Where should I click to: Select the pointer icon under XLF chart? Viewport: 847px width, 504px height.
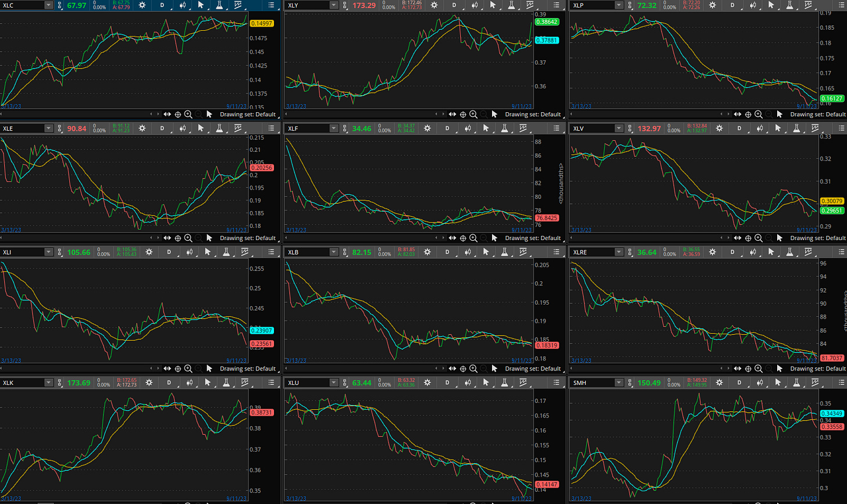click(494, 238)
